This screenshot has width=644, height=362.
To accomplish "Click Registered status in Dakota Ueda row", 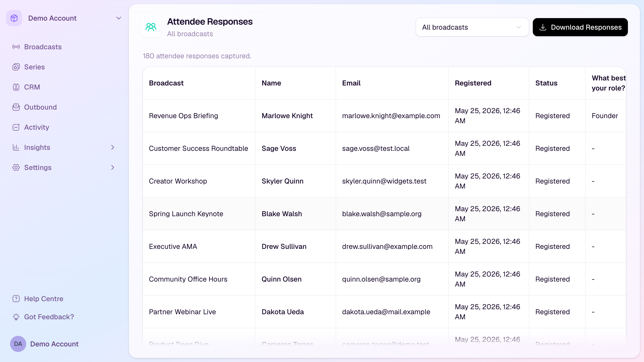I will tap(552, 312).
